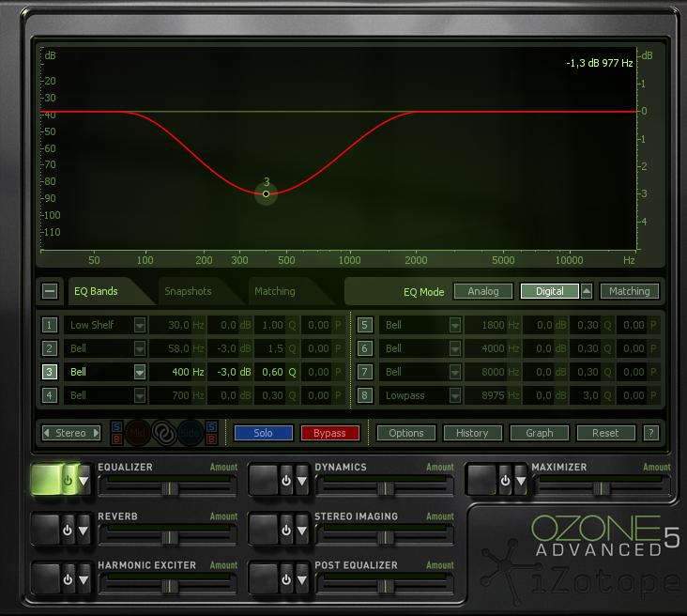The image size is (687, 616).
Task: Click the Graph button
Action: tap(540, 433)
